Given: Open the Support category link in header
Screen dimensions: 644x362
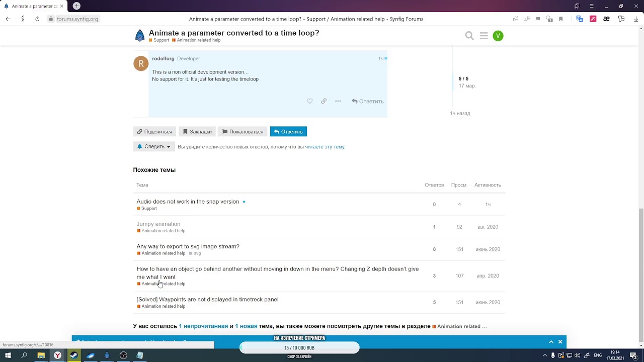Looking at the screenshot, I should (159, 40).
